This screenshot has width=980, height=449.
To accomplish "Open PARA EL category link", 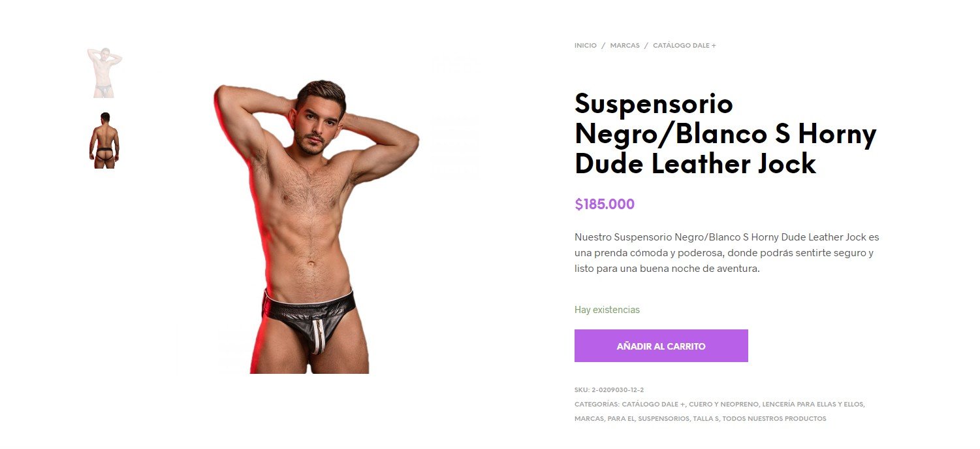I will [x=621, y=419].
